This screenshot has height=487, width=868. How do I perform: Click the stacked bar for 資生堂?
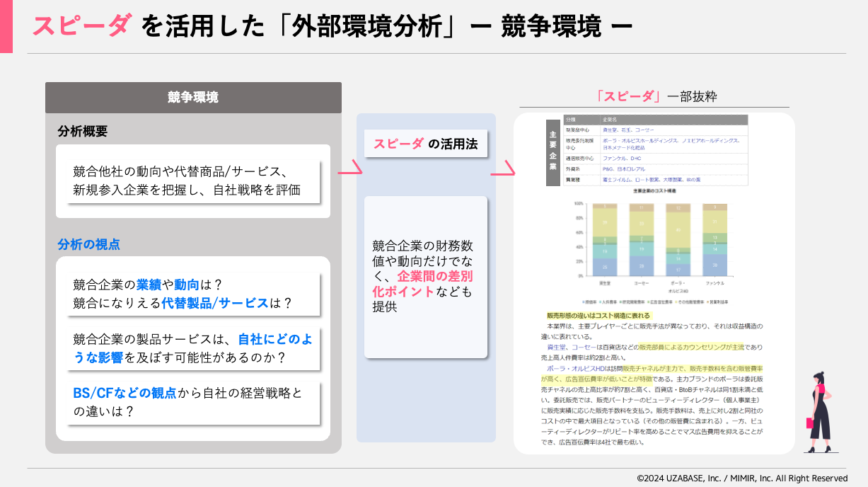point(605,239)
